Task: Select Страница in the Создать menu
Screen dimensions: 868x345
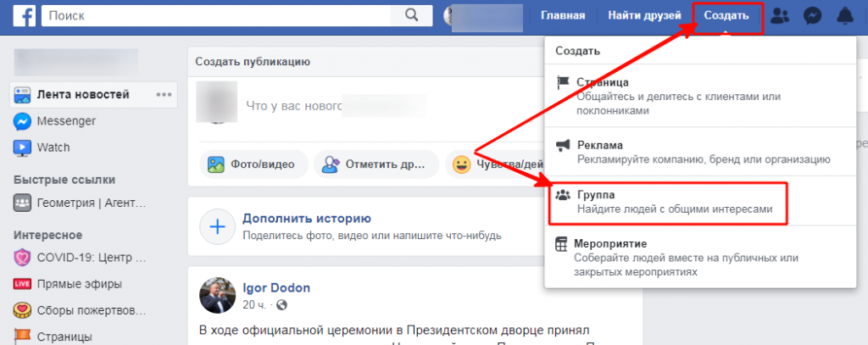Action: pyautogui.click(x=700, y=96)
